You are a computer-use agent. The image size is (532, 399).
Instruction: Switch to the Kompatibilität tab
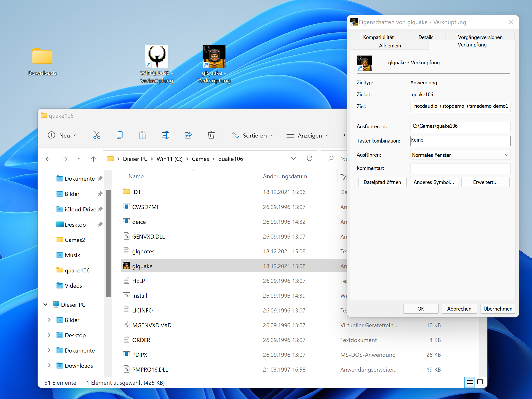[378, 37]
